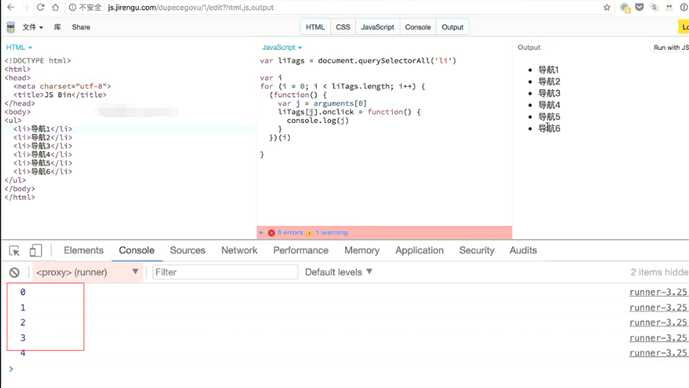Switch to DevTools Network tab
The height and width of the screenshot is (388, 689).
239,250
